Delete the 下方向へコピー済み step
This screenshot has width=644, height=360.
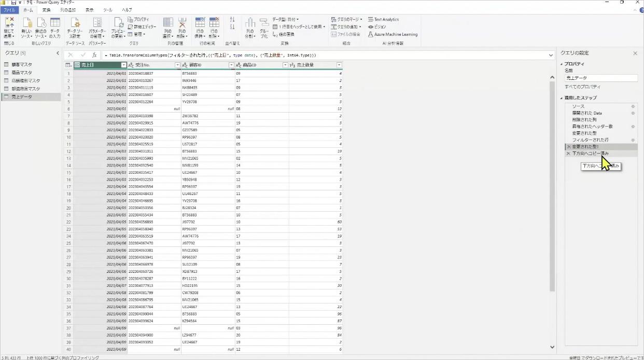coord(569,153)
